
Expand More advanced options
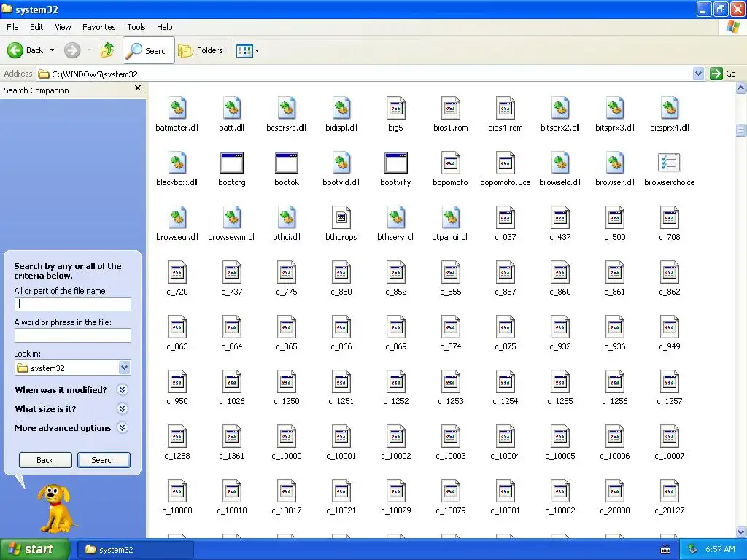point(122,428)
